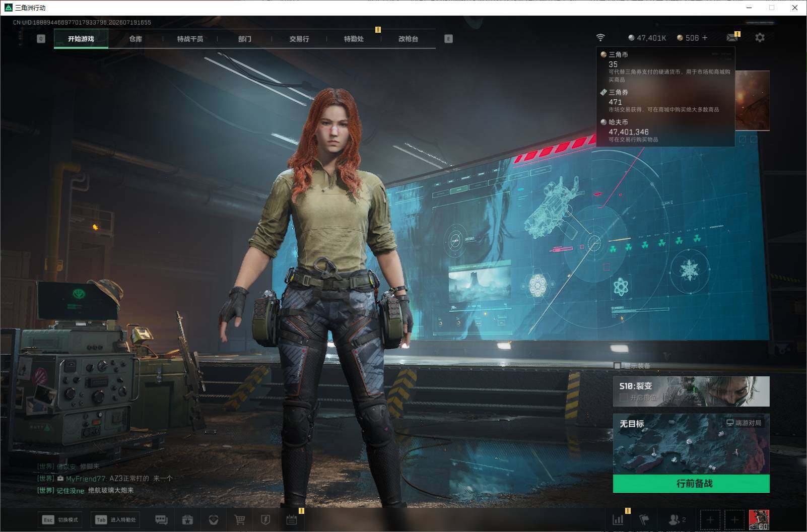Open the calendar events icon

click(292, 519)
